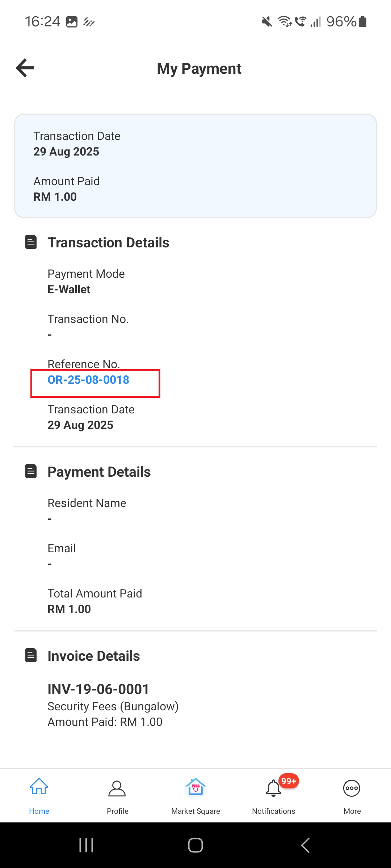The image size is (391, 868).
Task: Tap the Invoice Details document icon
Action: pos(31,655)
